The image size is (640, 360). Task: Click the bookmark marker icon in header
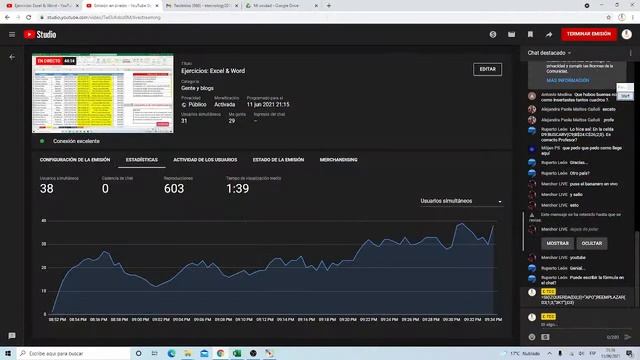tap(530, 35)
